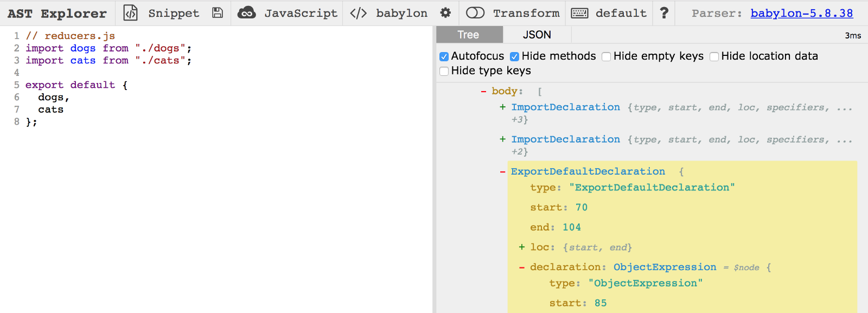
Task: Open parser settings gear icon
Action: (445, 13)
